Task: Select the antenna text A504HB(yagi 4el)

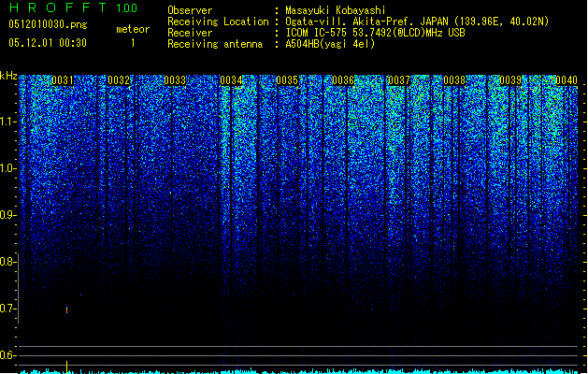Action: 330,44
